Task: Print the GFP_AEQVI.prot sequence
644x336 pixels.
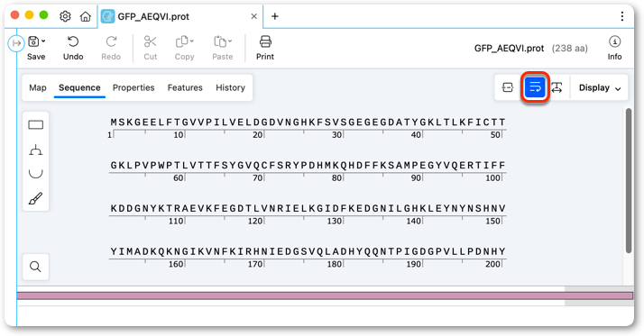Action: [x=265, y=48]
